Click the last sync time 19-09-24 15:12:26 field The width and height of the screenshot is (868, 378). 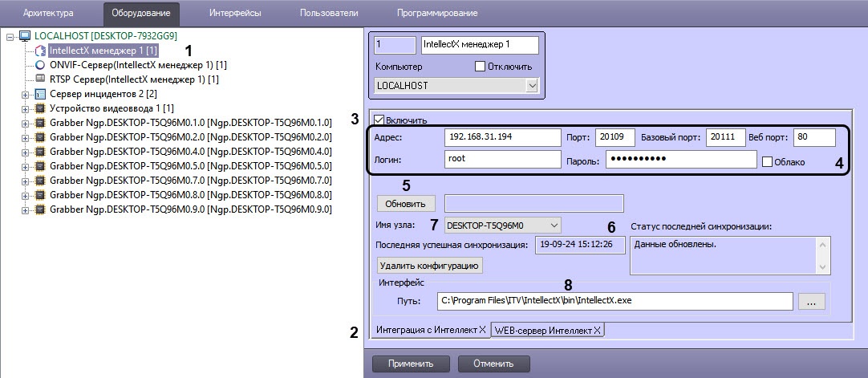click(x=580, y=244)
